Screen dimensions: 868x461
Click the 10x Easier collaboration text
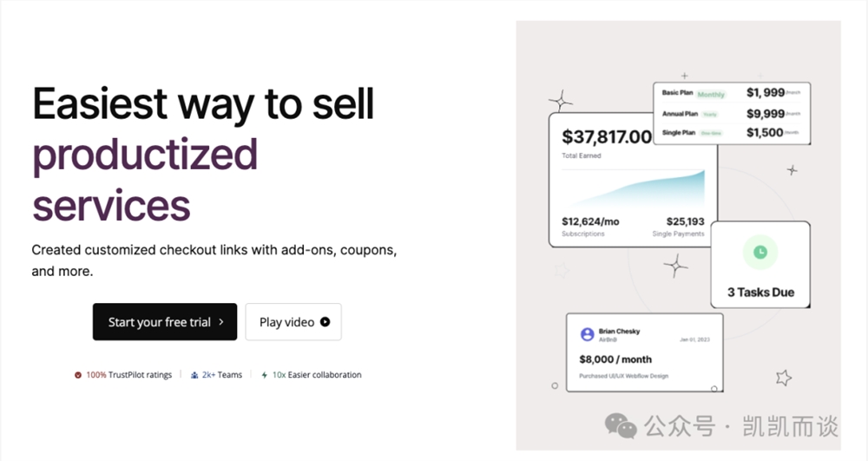point(317,375)
